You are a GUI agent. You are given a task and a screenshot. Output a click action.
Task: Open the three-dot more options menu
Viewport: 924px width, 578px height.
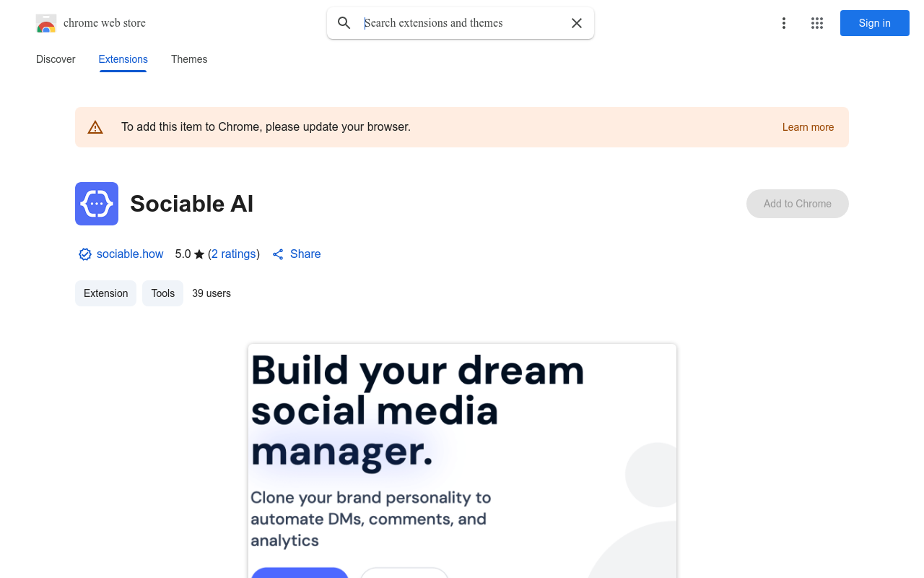point(784,23)
